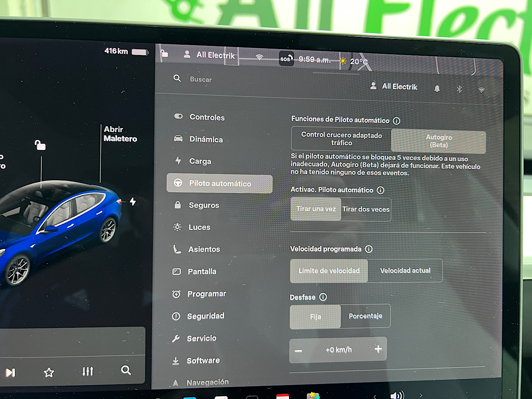532x399 pixels.
Task: Select Autogiro (Beta) option
Action: pos(439,141)
